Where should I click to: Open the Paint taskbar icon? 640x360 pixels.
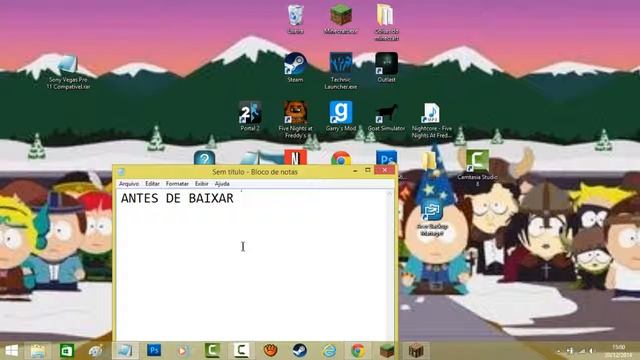tap(96, 351)
